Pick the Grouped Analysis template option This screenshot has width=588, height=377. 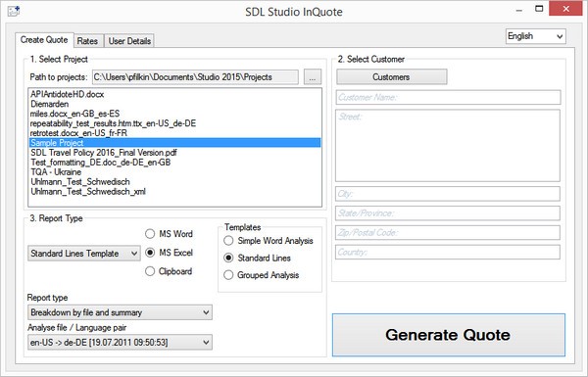(x=228, y=275)
